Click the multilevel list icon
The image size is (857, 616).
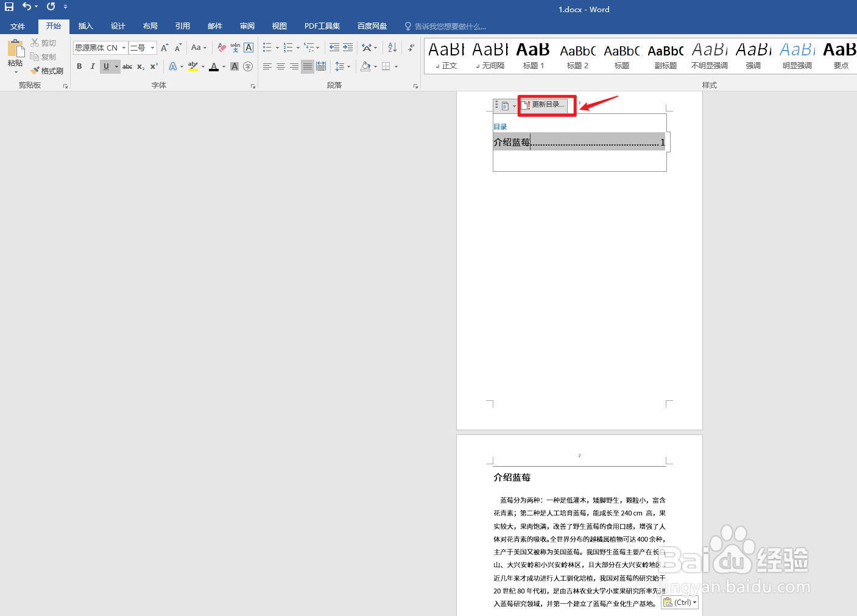point(309,48)
